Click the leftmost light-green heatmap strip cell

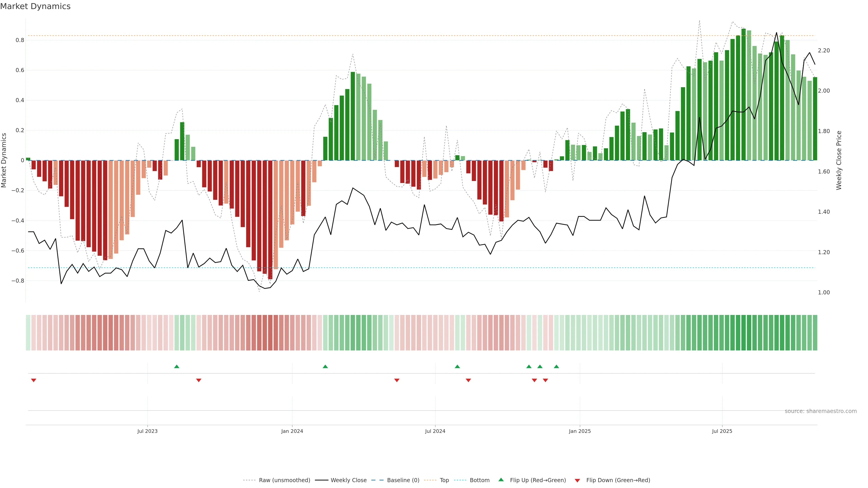pyautogui.click(x=28, y=332)
